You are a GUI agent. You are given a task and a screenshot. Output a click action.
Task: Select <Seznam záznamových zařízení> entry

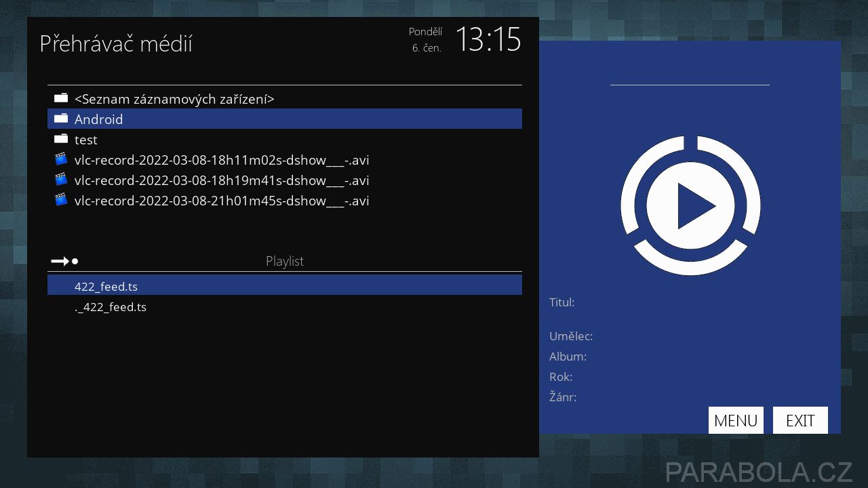[285, 98]
